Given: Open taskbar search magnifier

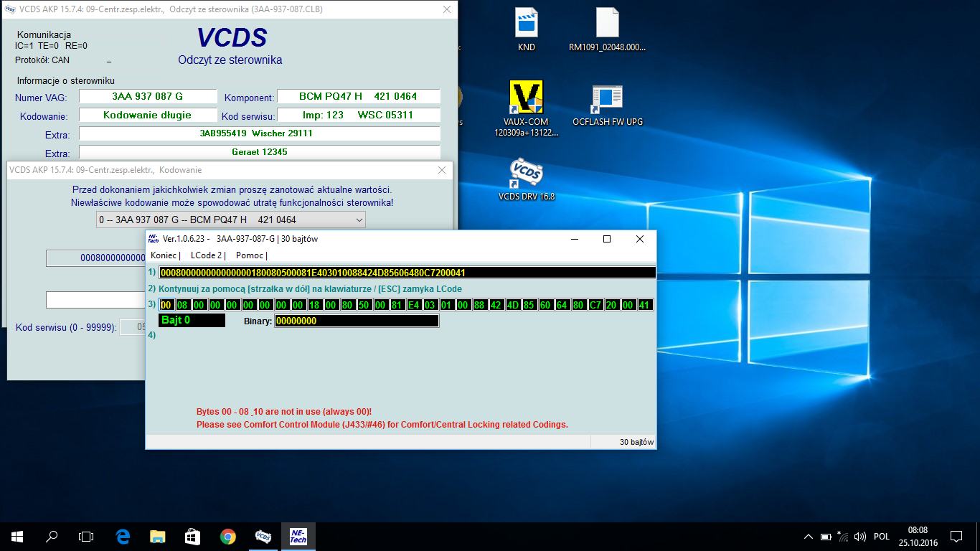Looking at the screenshot, I should [x=52, y=536].
